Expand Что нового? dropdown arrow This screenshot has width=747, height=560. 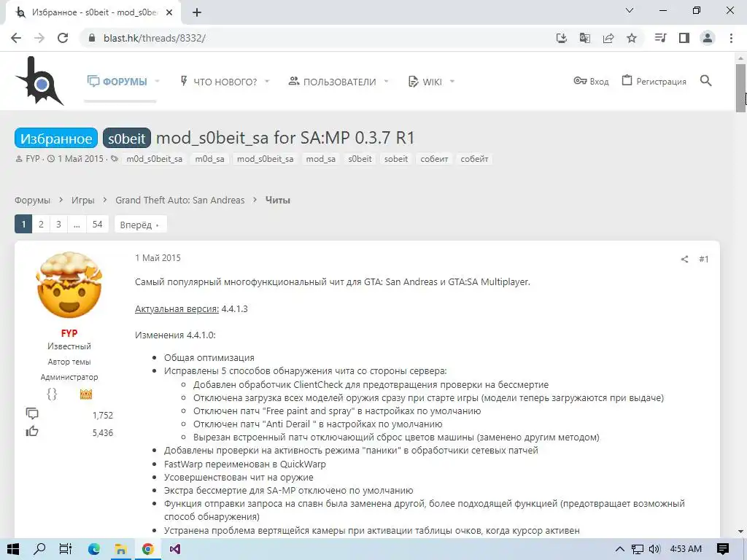click(267, 82)
